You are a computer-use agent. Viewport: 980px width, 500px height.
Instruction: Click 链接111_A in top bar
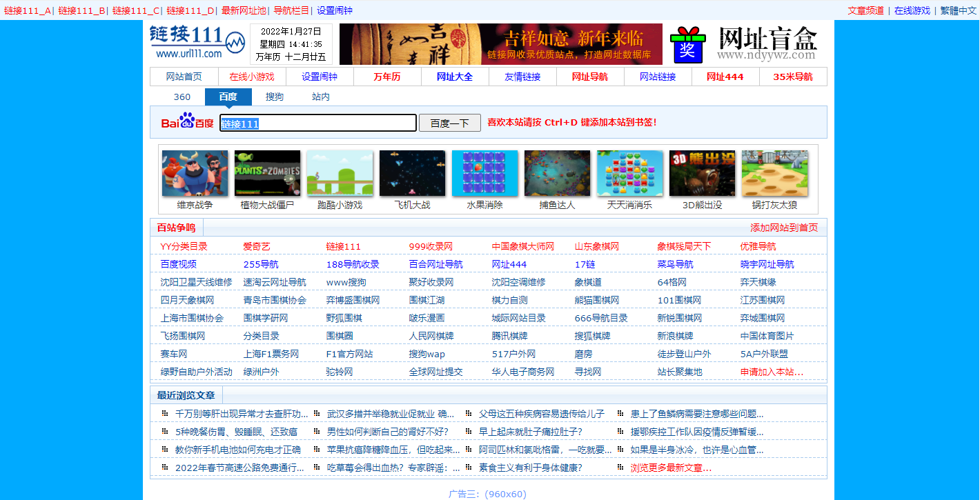pyautogui.click(x=28, y=10)
